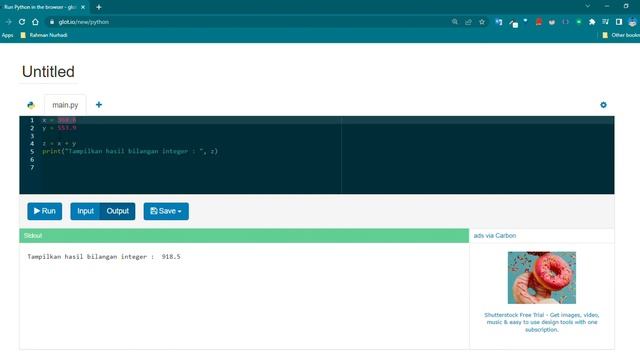The image size is (640, 360).
Task: Share this page via the share icon
Action: click(x=468, y=22)
